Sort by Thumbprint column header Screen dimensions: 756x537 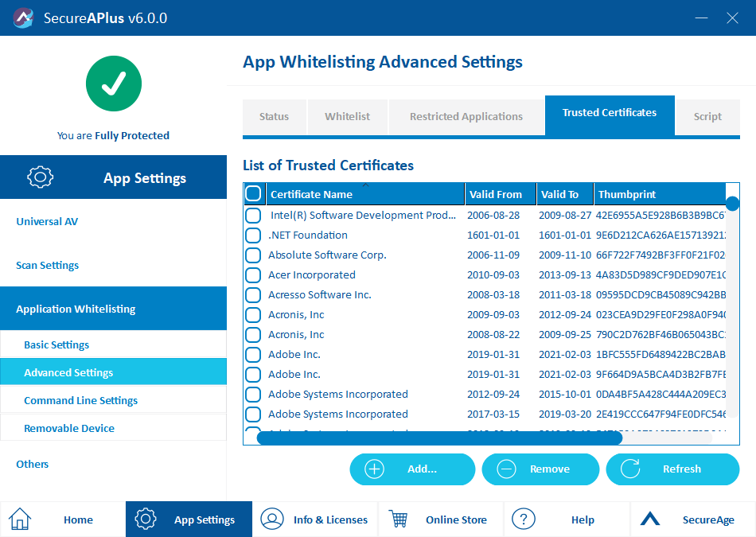(660, 194)
